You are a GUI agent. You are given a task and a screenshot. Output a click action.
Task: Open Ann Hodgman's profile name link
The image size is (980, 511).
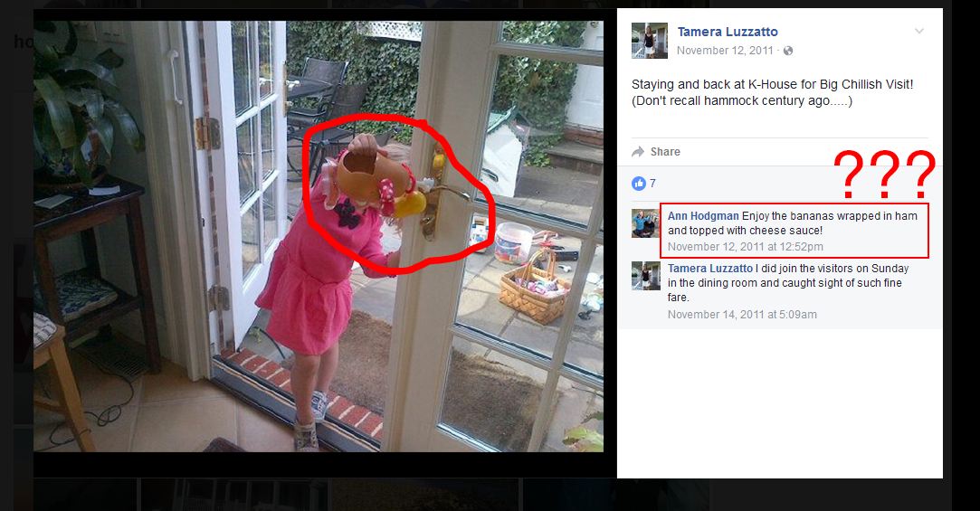(703, 216)
